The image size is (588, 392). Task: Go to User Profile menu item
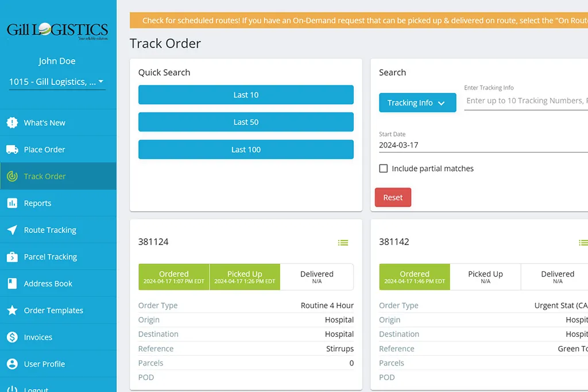44,364
